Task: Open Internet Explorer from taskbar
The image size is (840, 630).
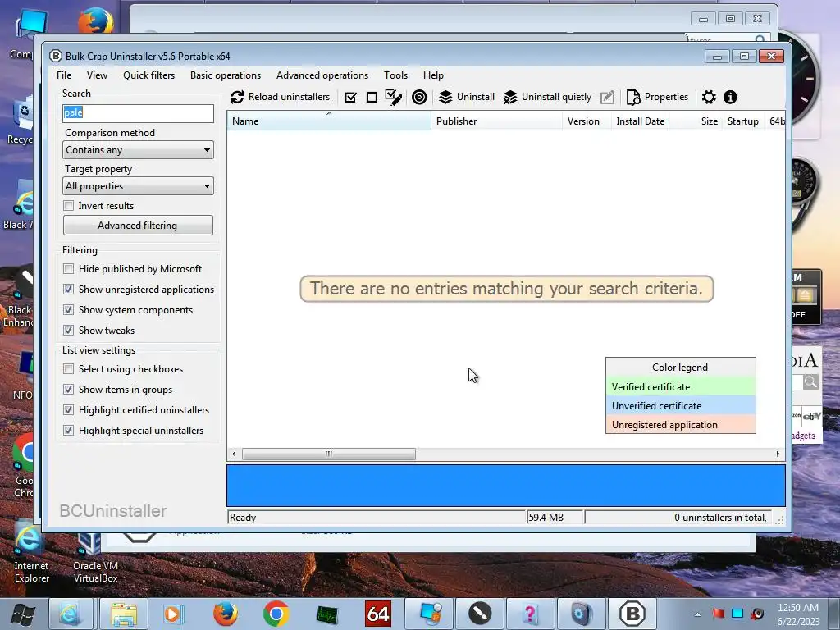Action: [71, 614]
